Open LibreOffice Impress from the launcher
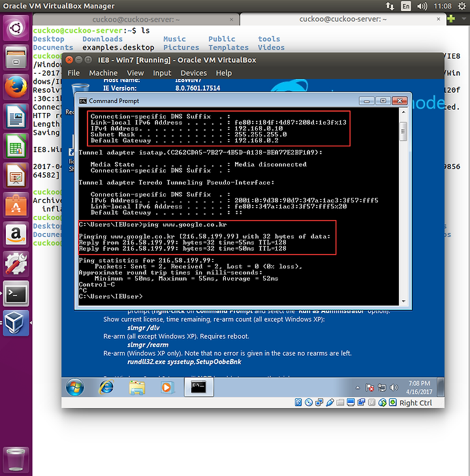The image size is (470, 476). pyautogui.click(x=16, y=175)
